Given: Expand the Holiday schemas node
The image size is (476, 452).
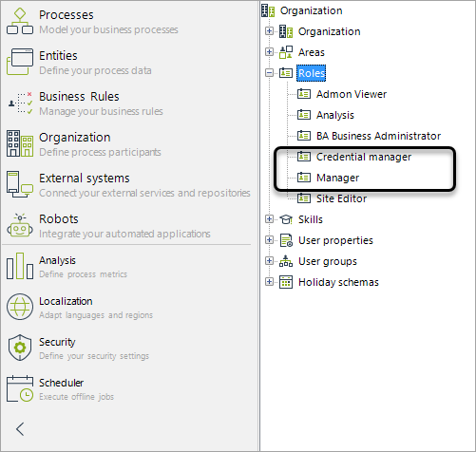Looking at the screenshot, I should [269, 282].
